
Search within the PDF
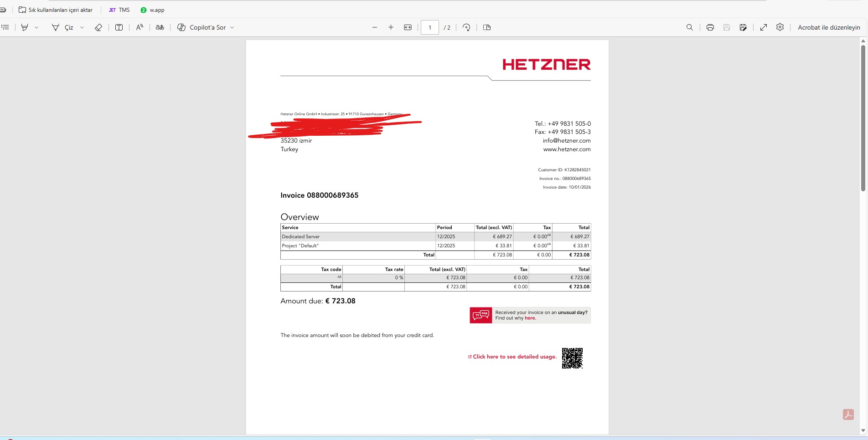[x=690, y=27]
